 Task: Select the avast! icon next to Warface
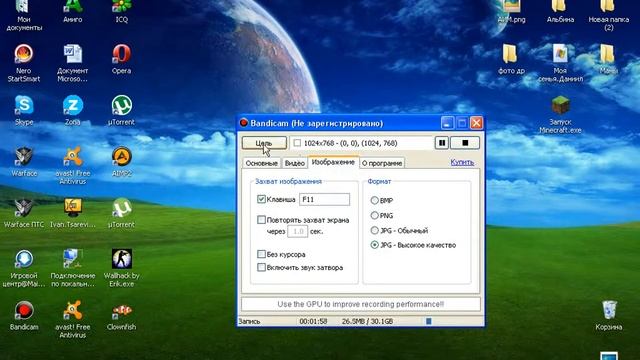[x=73, y=156]
